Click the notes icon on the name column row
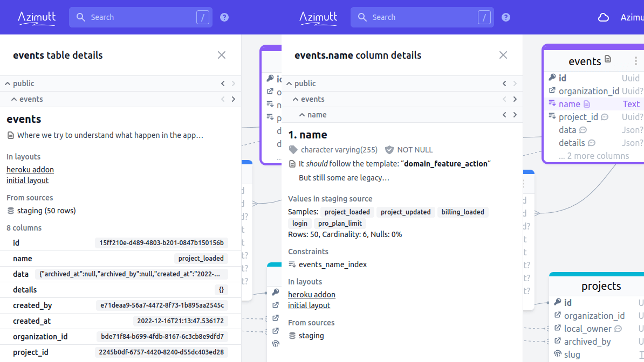 coord(587,104)
